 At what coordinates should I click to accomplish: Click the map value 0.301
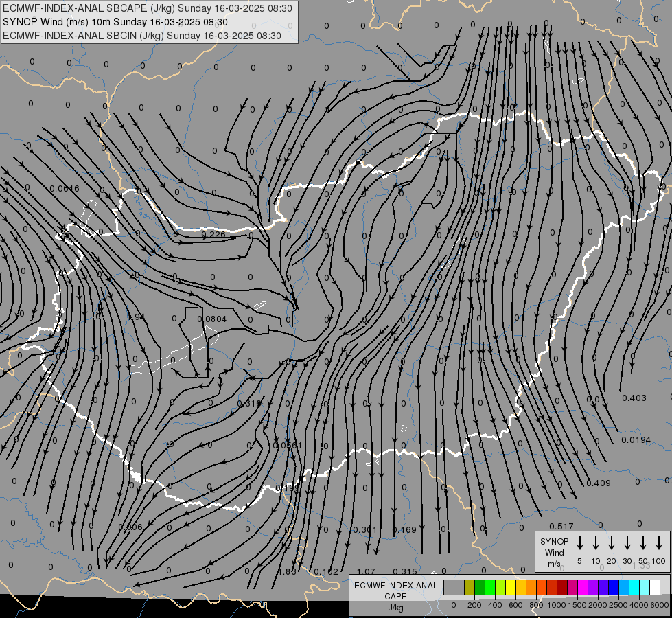[x=364, y=529]
